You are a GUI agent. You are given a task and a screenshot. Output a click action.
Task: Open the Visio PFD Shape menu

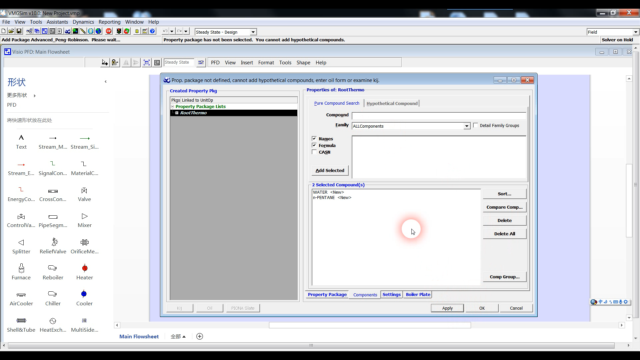tap(303, 62)
